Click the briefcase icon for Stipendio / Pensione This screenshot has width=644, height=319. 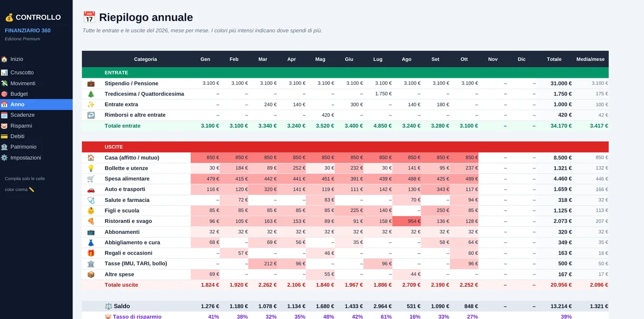[x=91, y=83]
